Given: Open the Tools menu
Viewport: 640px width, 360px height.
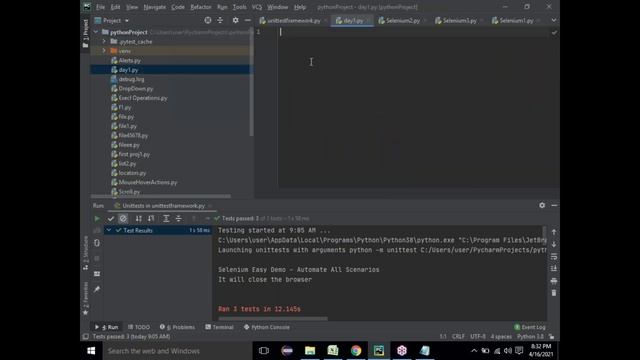Looking at the screenshot, I should 240,7.
